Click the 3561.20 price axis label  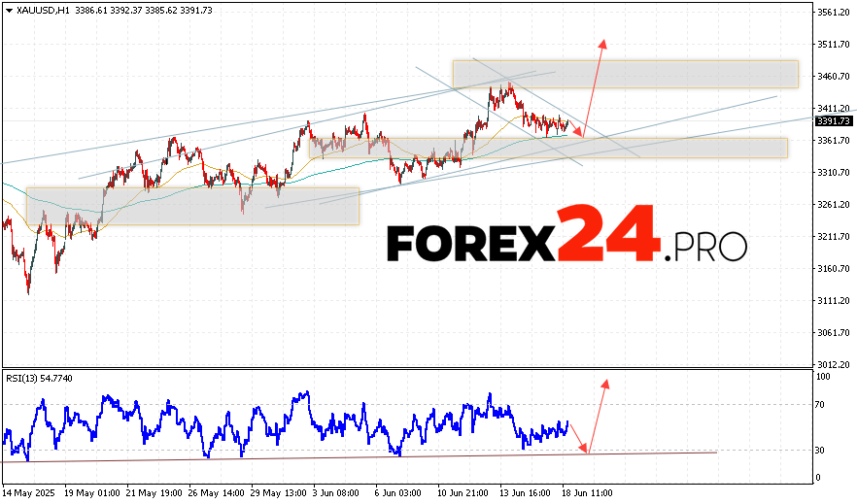[x=835, y=13]
